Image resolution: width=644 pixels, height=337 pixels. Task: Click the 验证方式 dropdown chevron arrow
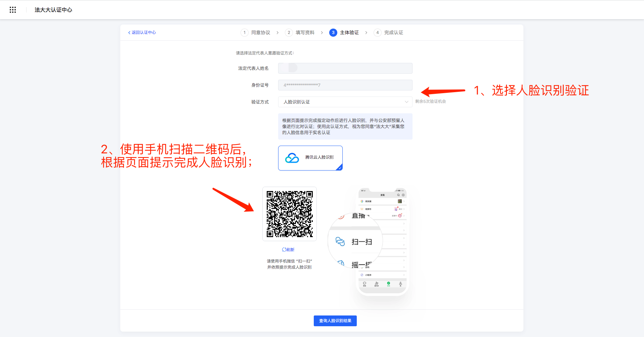[x=406, y=102]
